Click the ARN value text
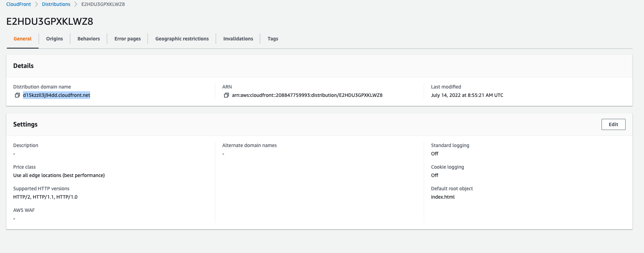The image size is (644, 253). point(307,95)
